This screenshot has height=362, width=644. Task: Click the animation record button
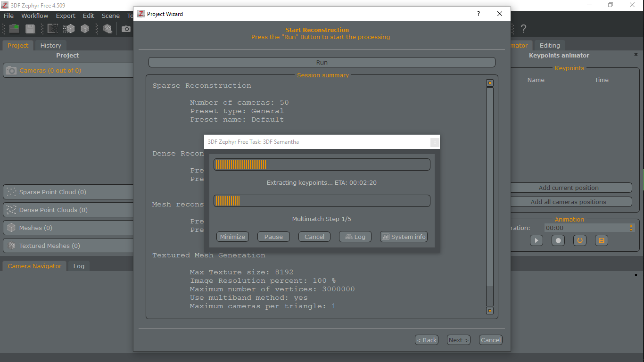tap(558, 240)
